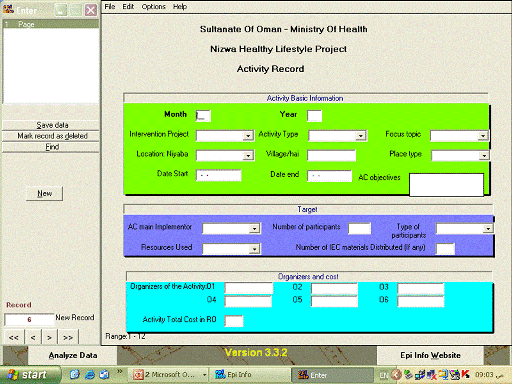The image size is (512, 384).
Task: Click the Epi Info Website link
Action: click(430, 355)
